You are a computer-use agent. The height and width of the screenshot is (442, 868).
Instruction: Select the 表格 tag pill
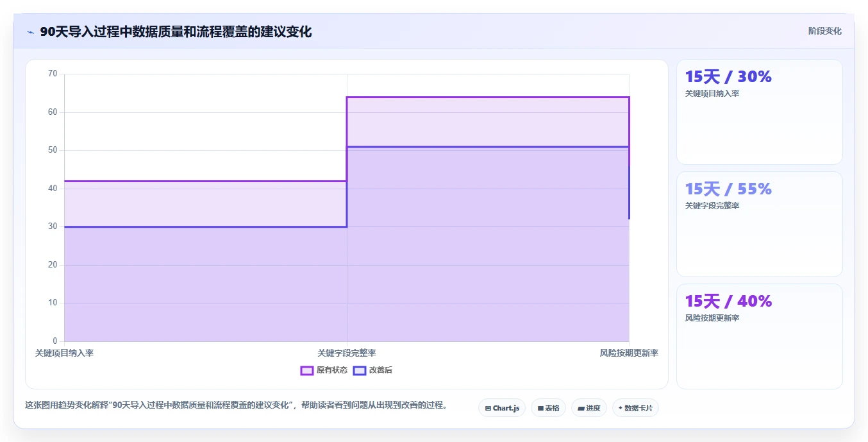(548, 408)
